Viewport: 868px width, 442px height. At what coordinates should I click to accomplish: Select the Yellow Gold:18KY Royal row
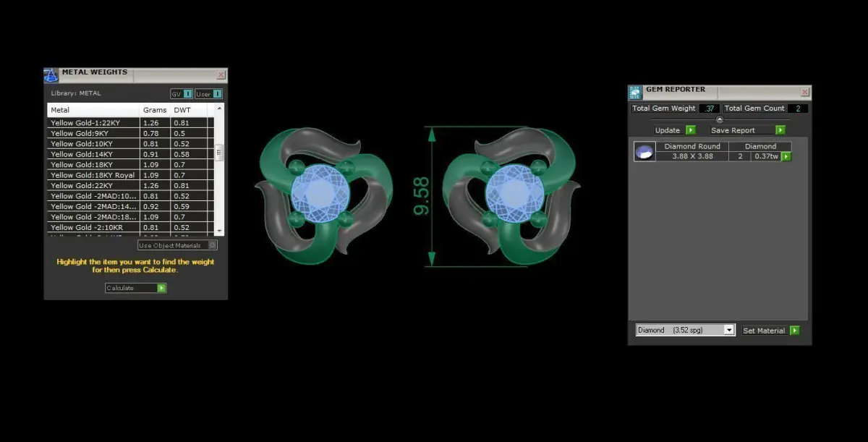click(132, 175)
